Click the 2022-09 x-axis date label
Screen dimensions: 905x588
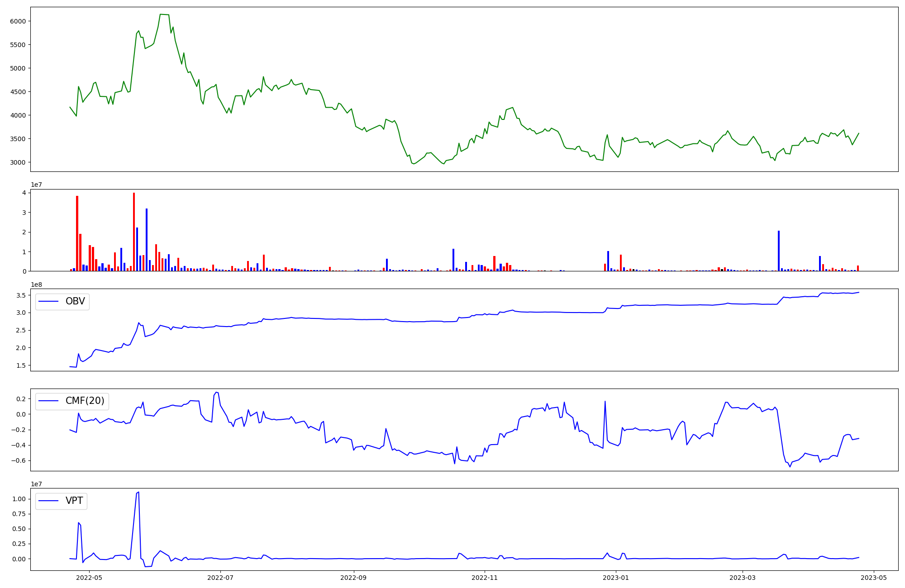point(353,578)
